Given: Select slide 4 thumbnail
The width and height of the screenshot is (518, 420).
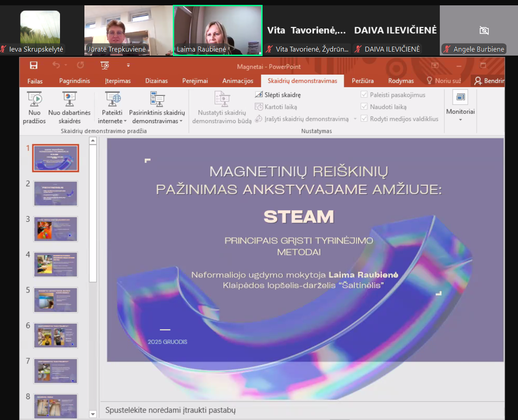Looking at the screenshot, I should (x=56, y=264).
